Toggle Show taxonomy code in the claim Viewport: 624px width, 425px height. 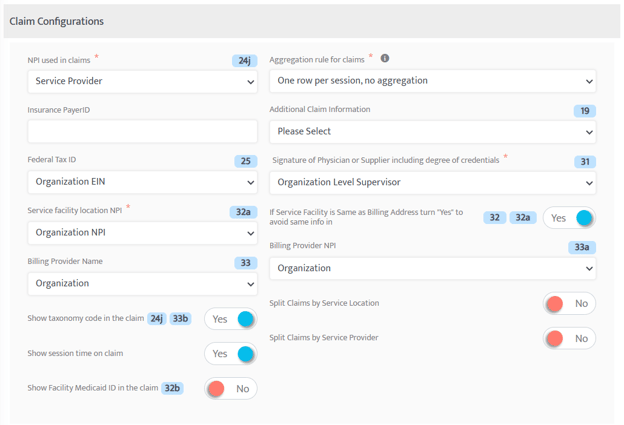[x=230, y=319]
